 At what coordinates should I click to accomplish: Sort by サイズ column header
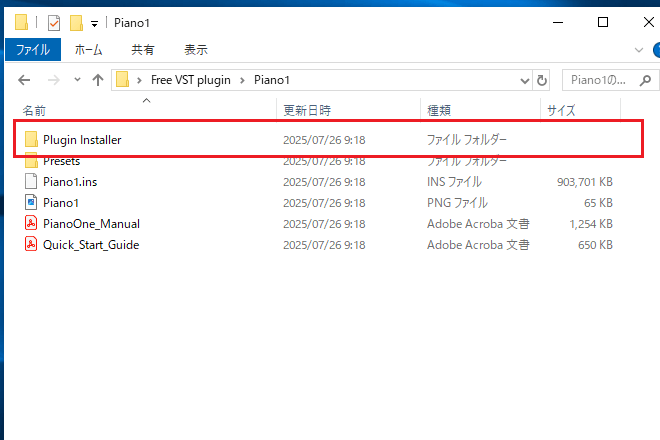(x=561, y=111)
